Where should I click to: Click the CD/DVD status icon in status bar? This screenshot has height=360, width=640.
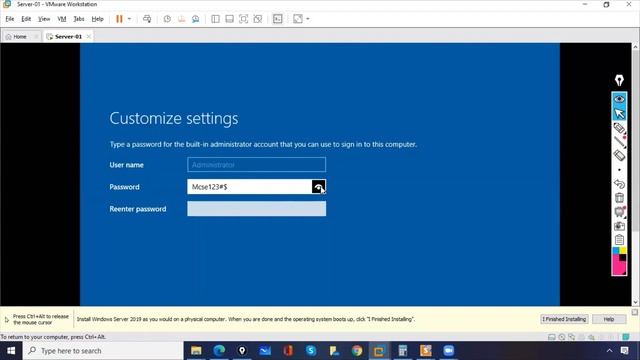(x=562, y=337)
